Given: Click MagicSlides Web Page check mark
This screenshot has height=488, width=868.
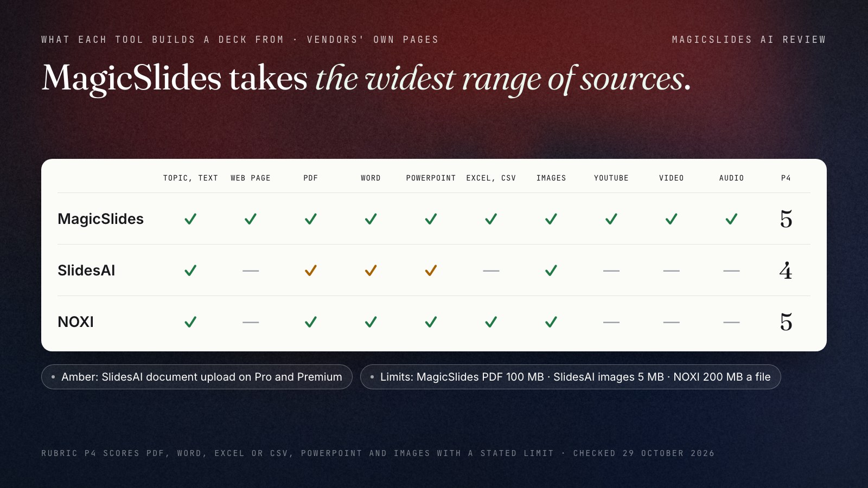Looking at the screenshot, I should (251, 219).
